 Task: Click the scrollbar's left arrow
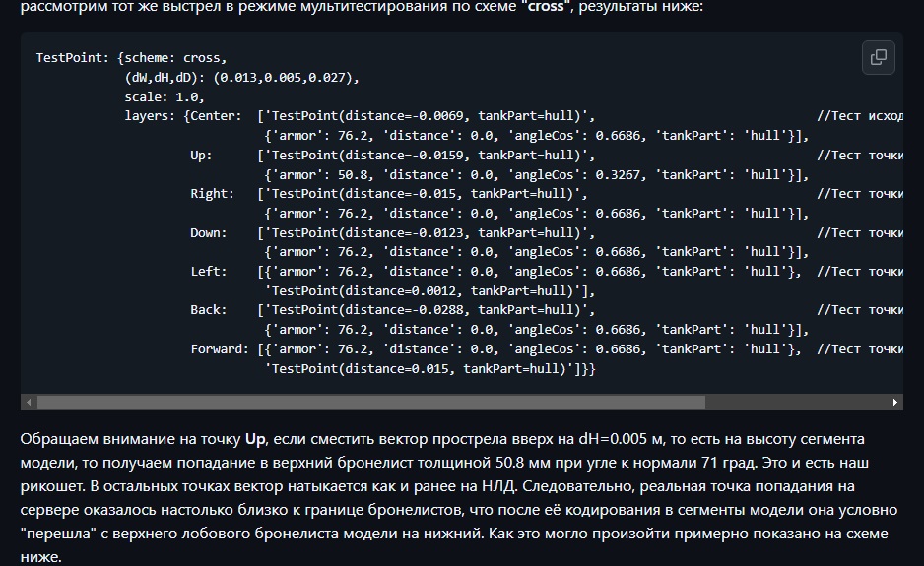coord(28,402)
